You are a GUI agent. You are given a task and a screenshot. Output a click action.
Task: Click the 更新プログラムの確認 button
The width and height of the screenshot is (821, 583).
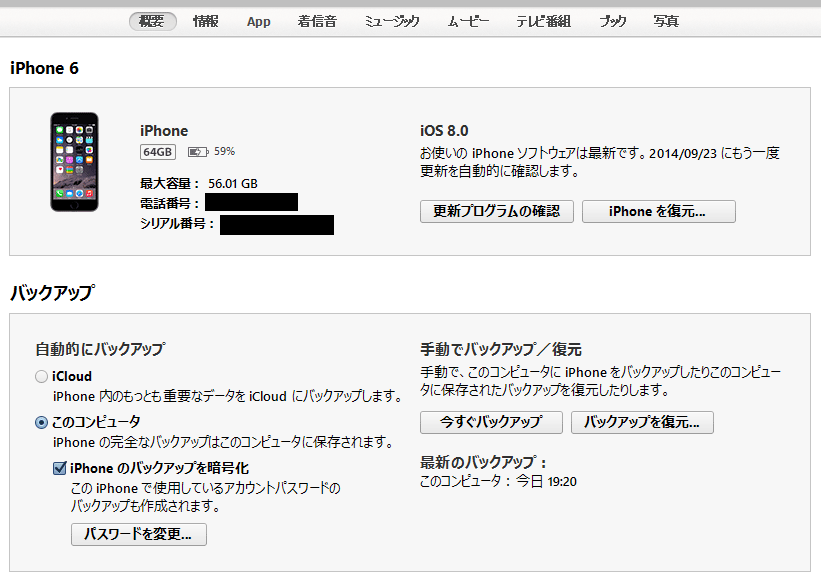[496, 212]
